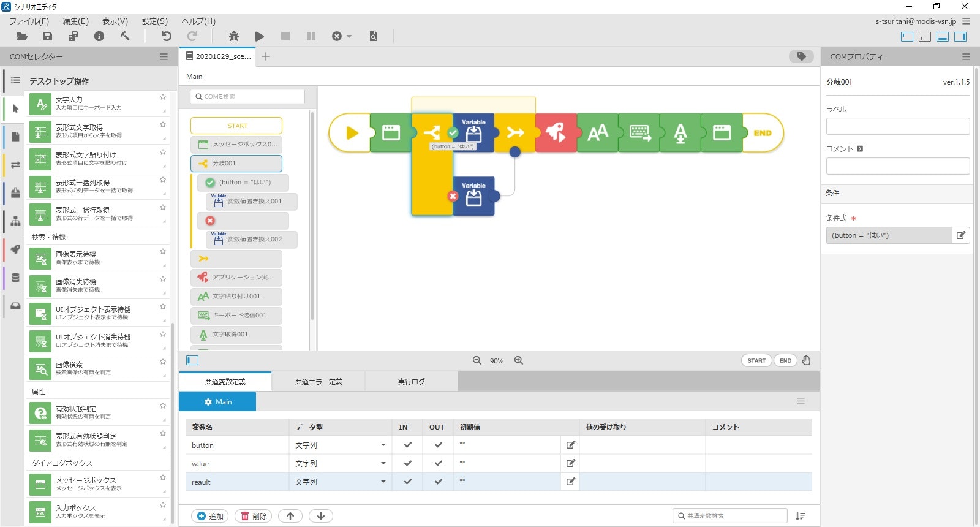Switch to 実行ログ tab

pyautogui.click(x=412, y=381)
